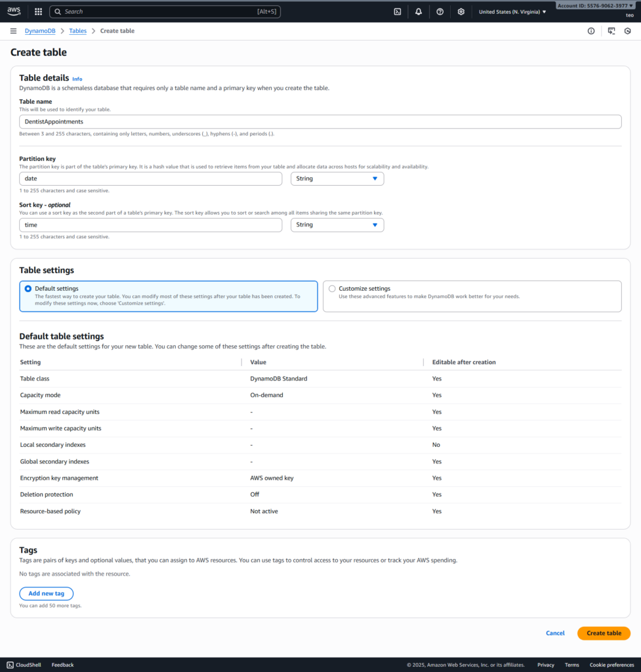
Task: Click the info panel icon near breadcrumbs
Action: [x=591, y=31]
